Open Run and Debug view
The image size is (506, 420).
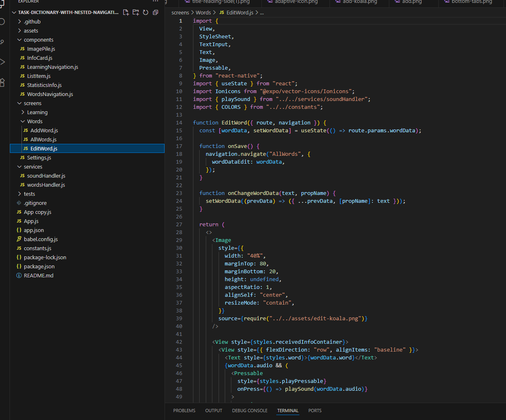(2, 62)
